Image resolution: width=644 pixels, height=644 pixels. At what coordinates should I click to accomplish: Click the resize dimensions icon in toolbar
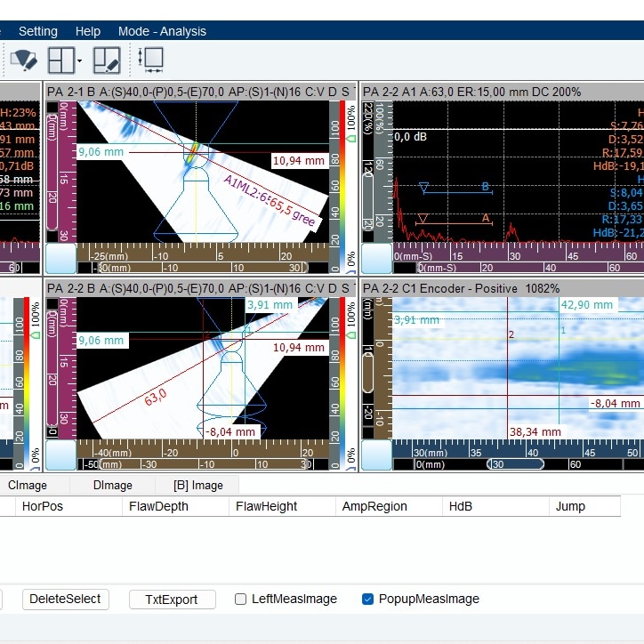(151, 60)
